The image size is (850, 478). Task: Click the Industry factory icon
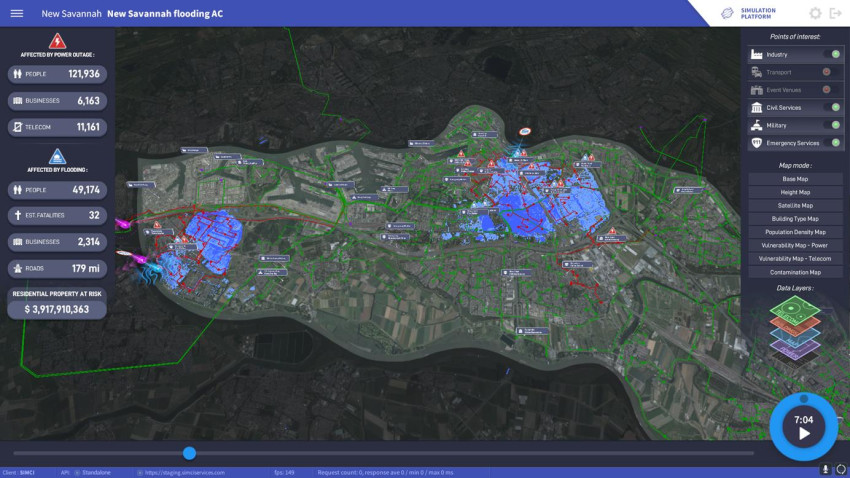pos(756,54)
